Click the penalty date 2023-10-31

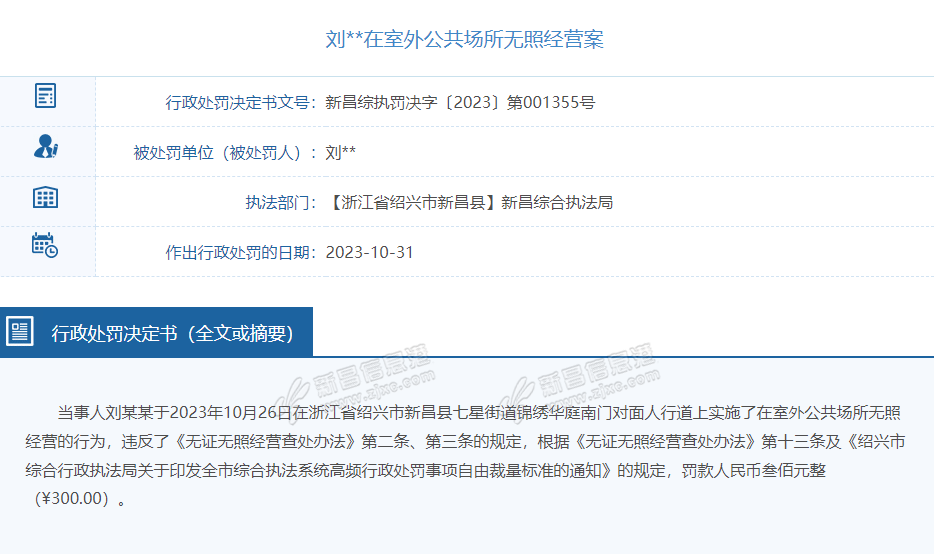369,252
